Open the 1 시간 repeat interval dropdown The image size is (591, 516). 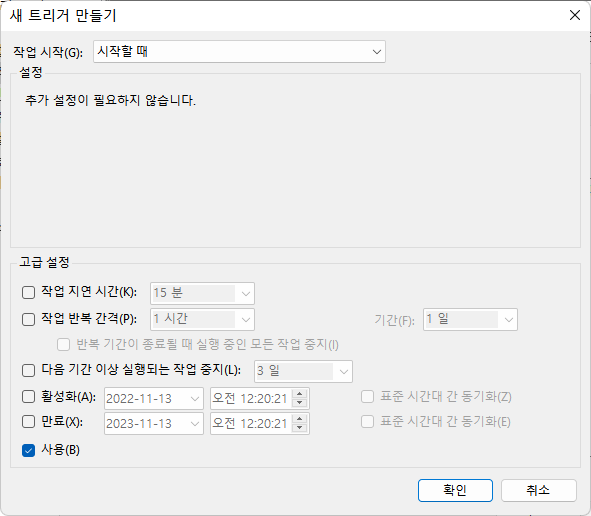[x=202, y=320]
